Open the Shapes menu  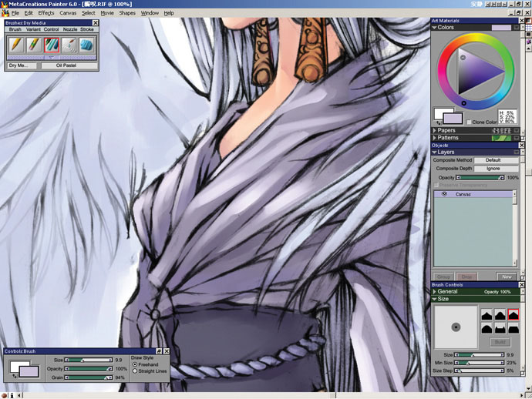[127, 13]
